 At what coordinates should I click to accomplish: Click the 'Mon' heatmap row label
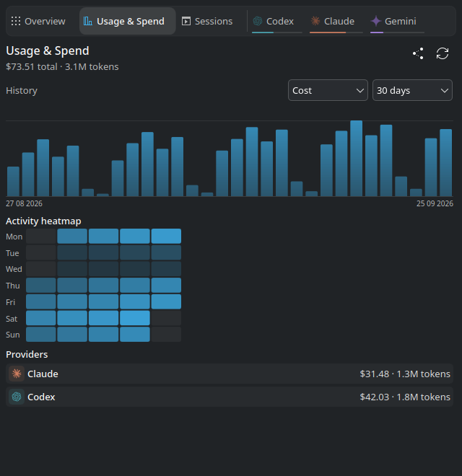(x=14, y=237)
